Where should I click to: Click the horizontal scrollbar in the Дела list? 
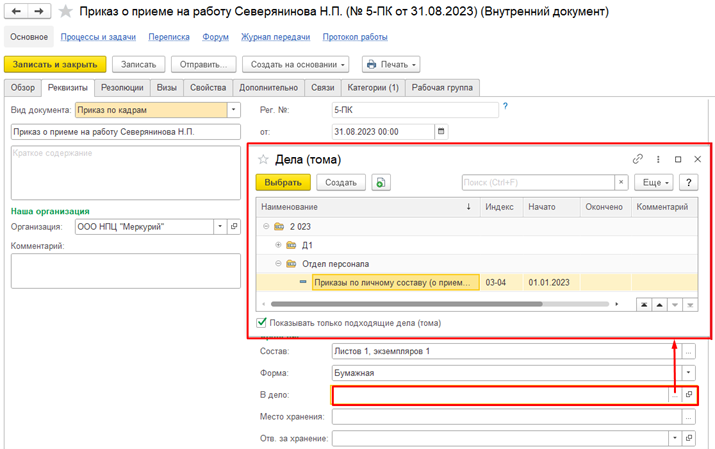pyautogui.click(x=407, y=304)
